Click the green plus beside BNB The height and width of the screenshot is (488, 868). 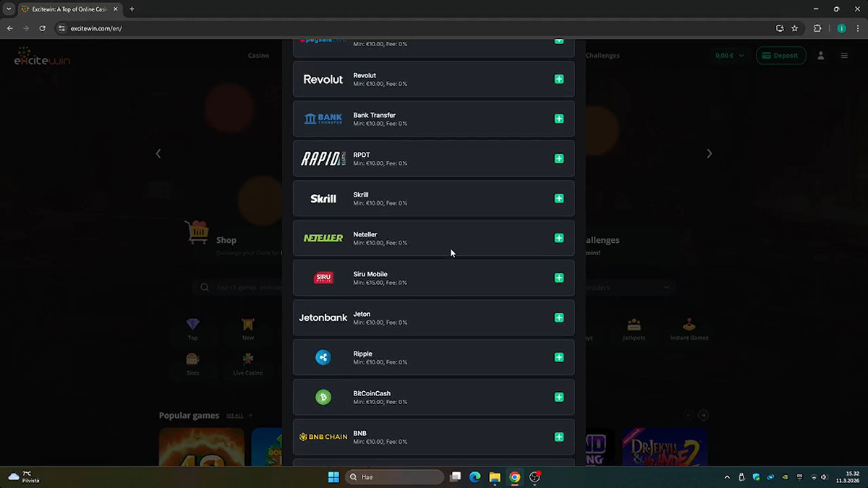pos(558,437)
